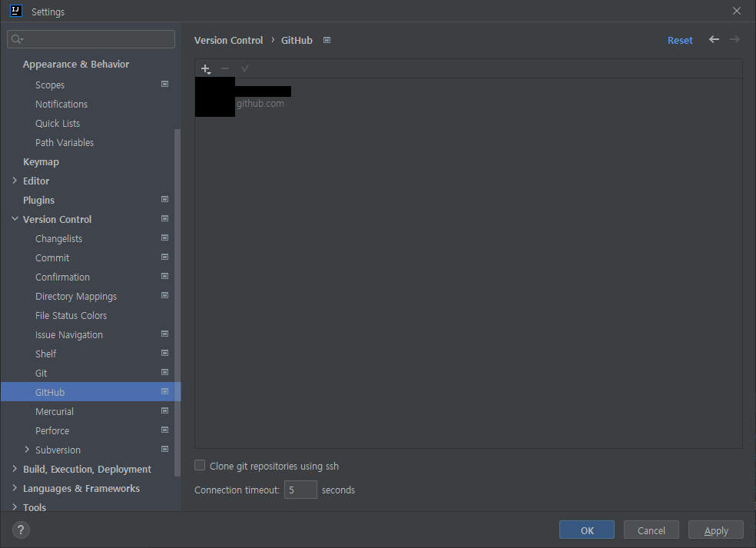The height and width of the screenshot is (548, 756).
Task: Click the Cancel button
Action: 651,530
